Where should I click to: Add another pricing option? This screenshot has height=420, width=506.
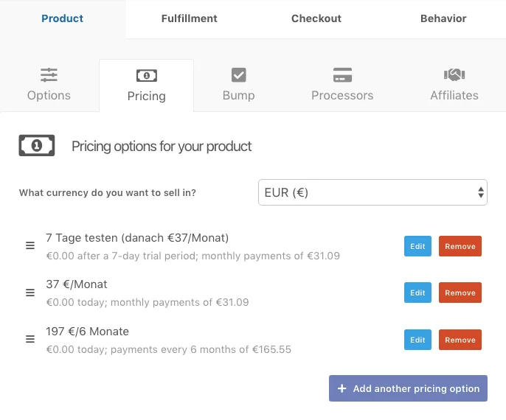(408, 388)
